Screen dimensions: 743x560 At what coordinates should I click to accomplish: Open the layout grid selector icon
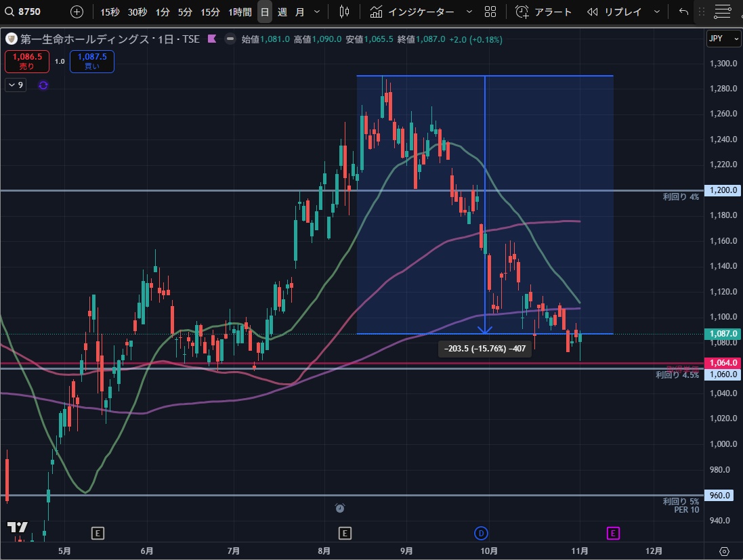490,12
